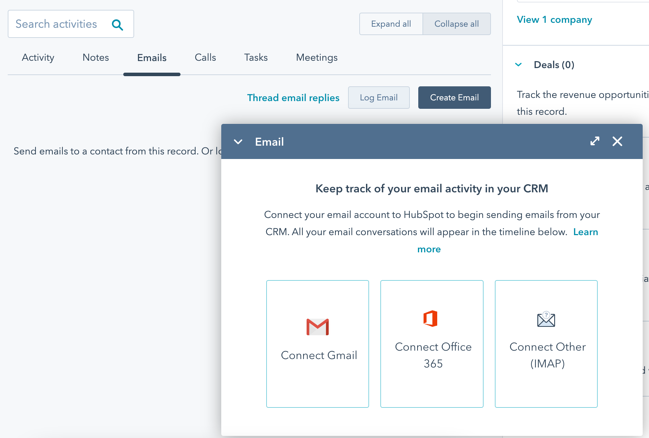This screenshot has height=438, width=649.
Task: Go to the Meetings tab
Action: coord(317,58)
